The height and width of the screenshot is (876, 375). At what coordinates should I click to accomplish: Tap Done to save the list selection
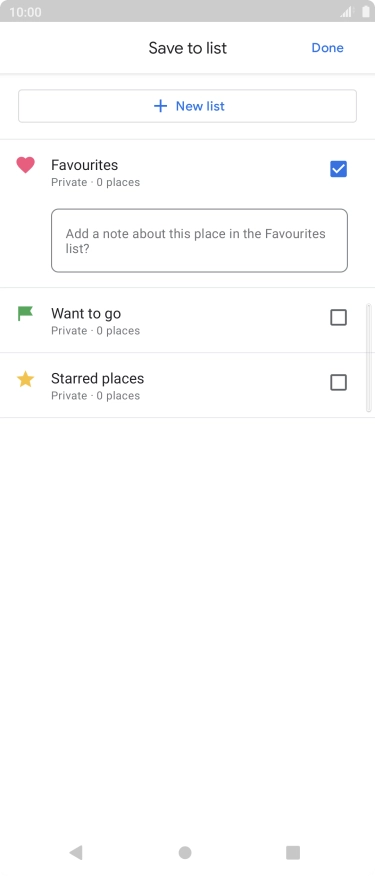[327, 47]
